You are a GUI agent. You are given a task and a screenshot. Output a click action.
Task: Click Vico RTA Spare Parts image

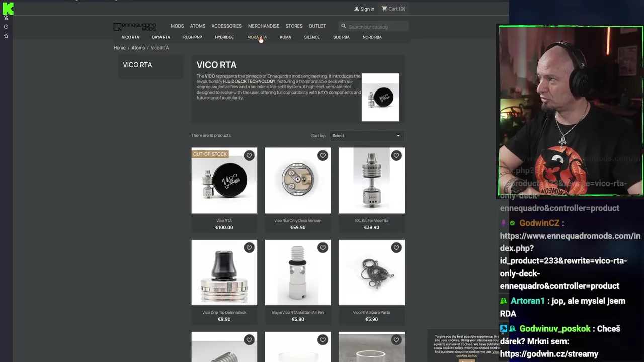coord(371,273)
